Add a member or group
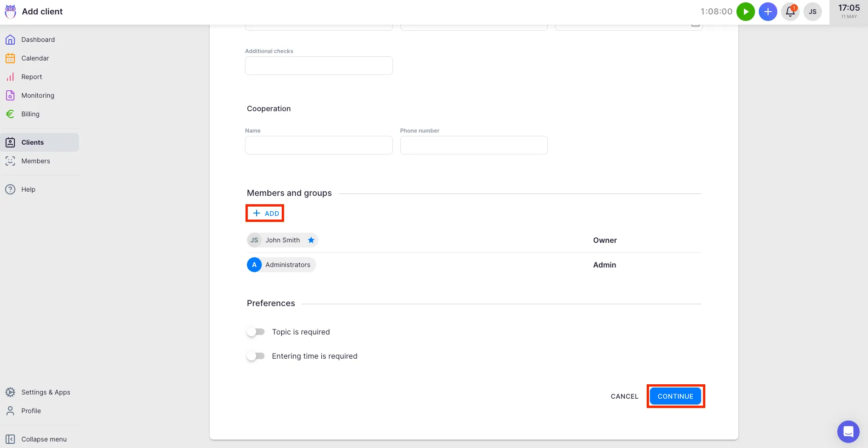The width and height of the screenshot is (868, 448). tap(265, 214)
